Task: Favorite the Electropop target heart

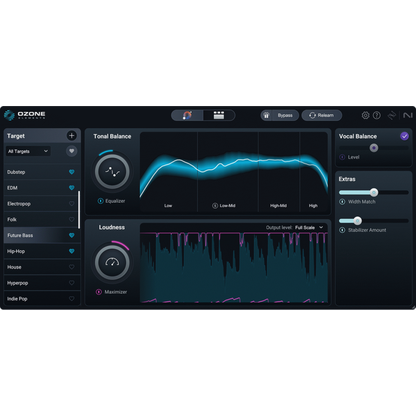Action: 71,204
